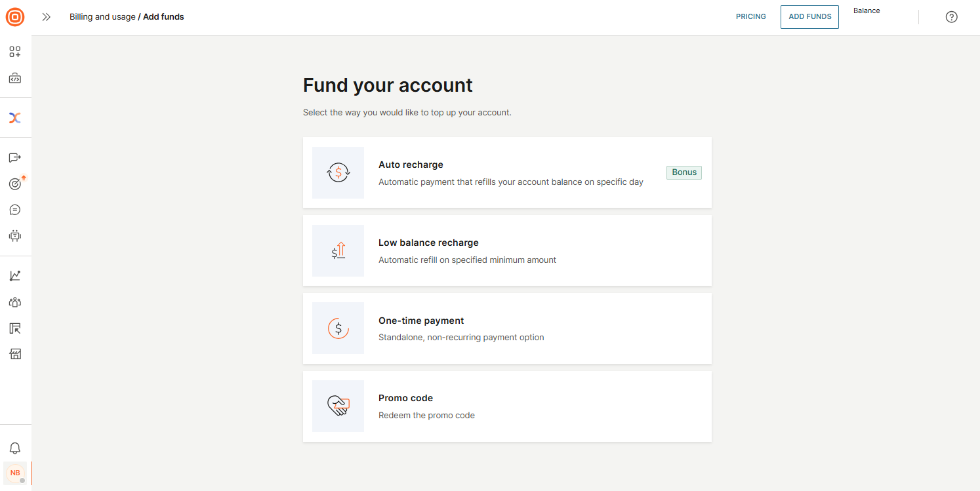Click 'Redeem the promo code' text
The height and width of the screenshot is (491, 980).
click(x=426, y=416)
